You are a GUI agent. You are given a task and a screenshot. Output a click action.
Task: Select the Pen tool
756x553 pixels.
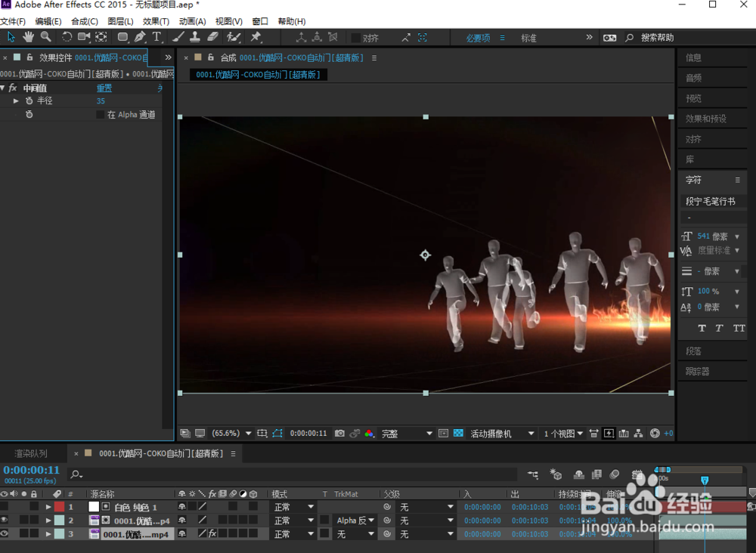click(x=140, y=36)
